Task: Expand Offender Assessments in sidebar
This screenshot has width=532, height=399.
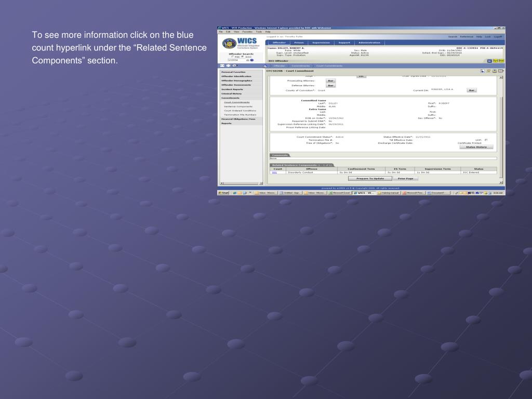Action: tap(241, 85)
